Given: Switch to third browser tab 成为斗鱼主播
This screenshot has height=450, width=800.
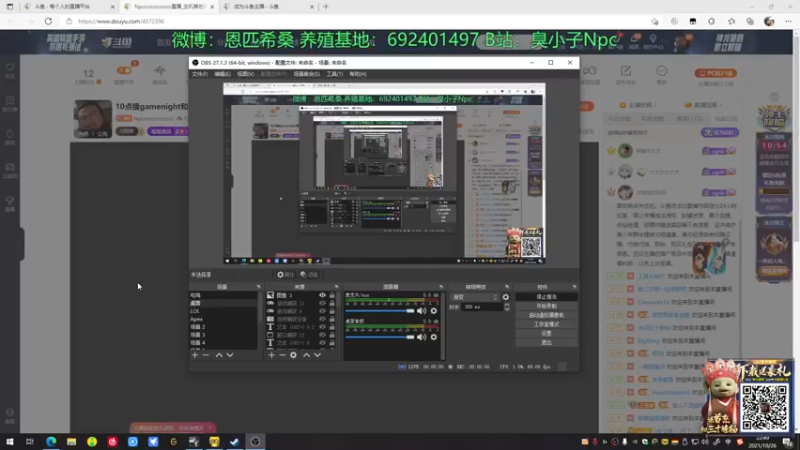Looking at the screenshot, I should pos(269,7).
